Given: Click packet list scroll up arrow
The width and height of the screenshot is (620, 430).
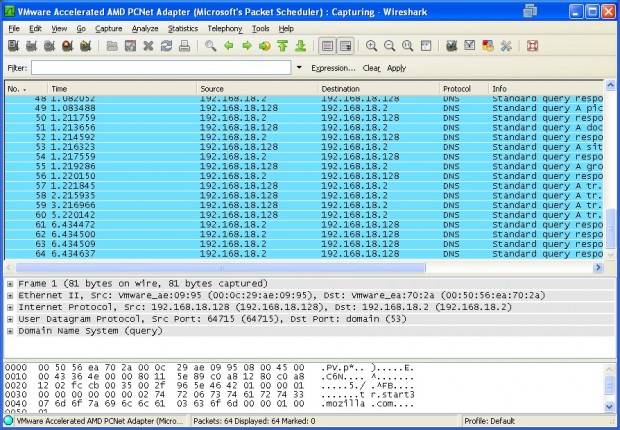Looking at the screenshot, I should click(610, 85).
